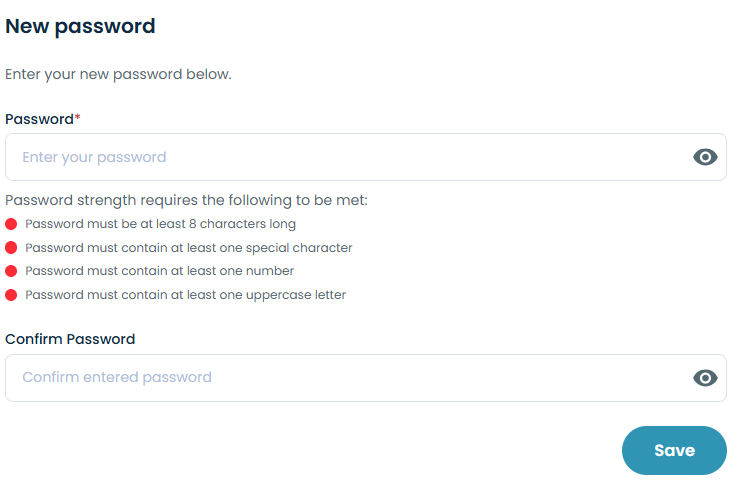The height and width of the screenshot is (486, 741).
Task: Click the 'at least 8 characters long' requirement text
Action: (x=160, y=224)
